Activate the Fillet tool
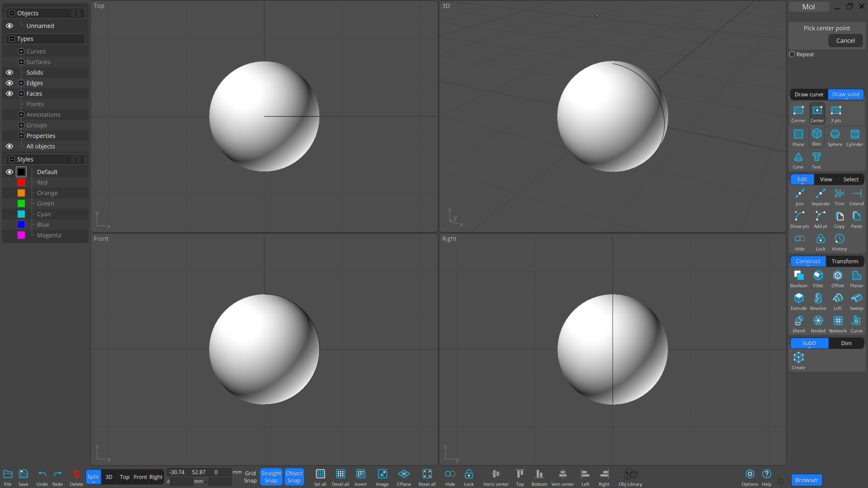 818,278
